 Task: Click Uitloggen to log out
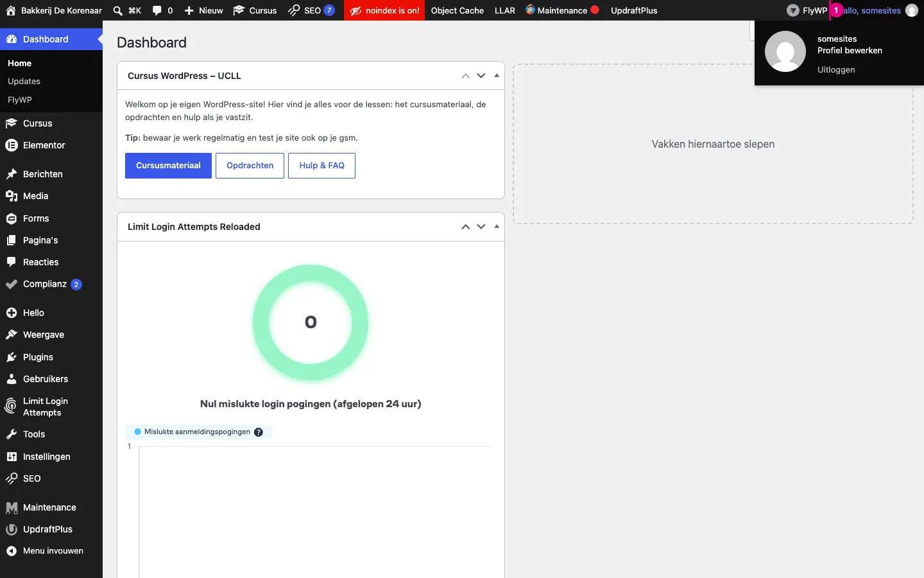pos(836,69)
